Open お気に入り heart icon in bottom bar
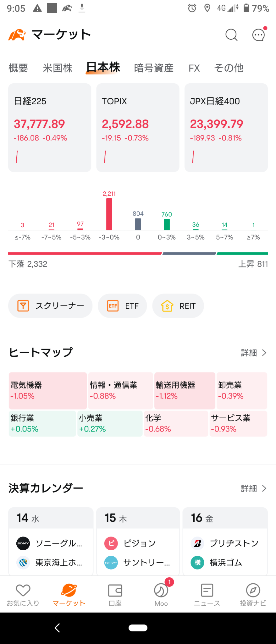 point(23,594)
